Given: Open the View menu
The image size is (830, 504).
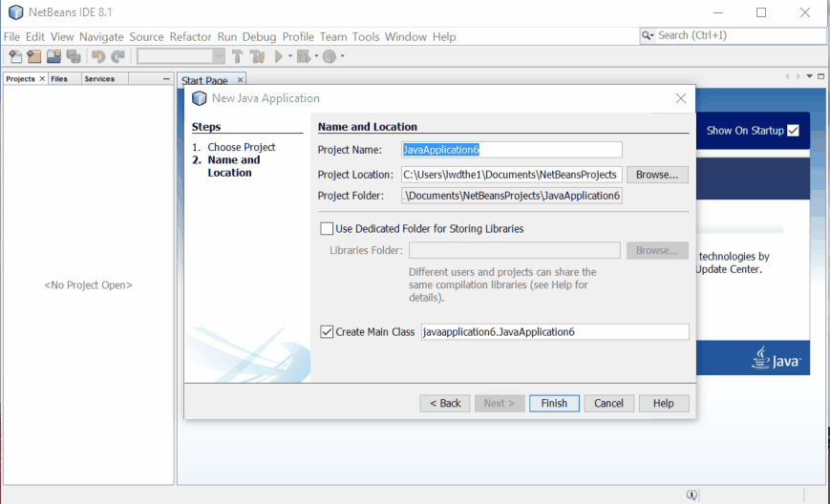Looking at the screenshot, I should [62, 36].
